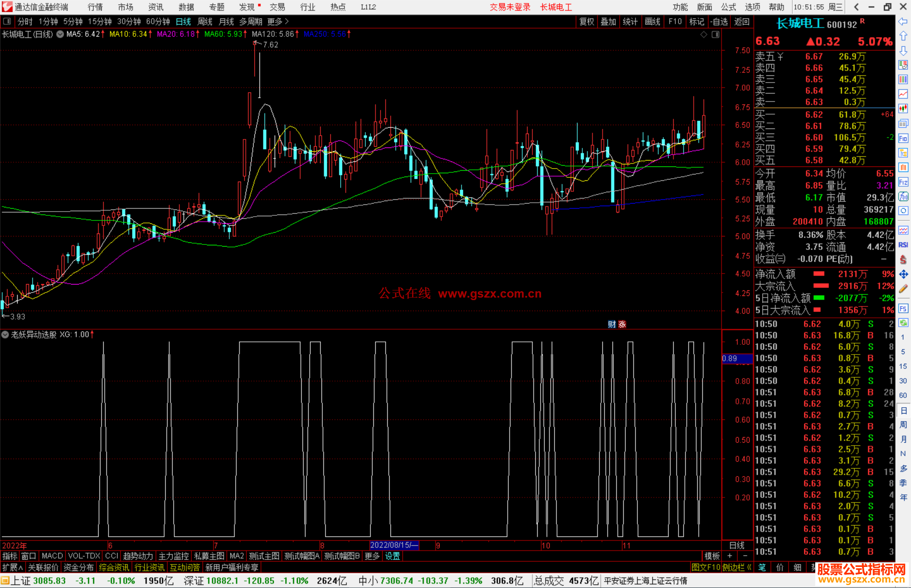Click the 画线 drawing button
The image size is (911, 588).
click(652, 21)
